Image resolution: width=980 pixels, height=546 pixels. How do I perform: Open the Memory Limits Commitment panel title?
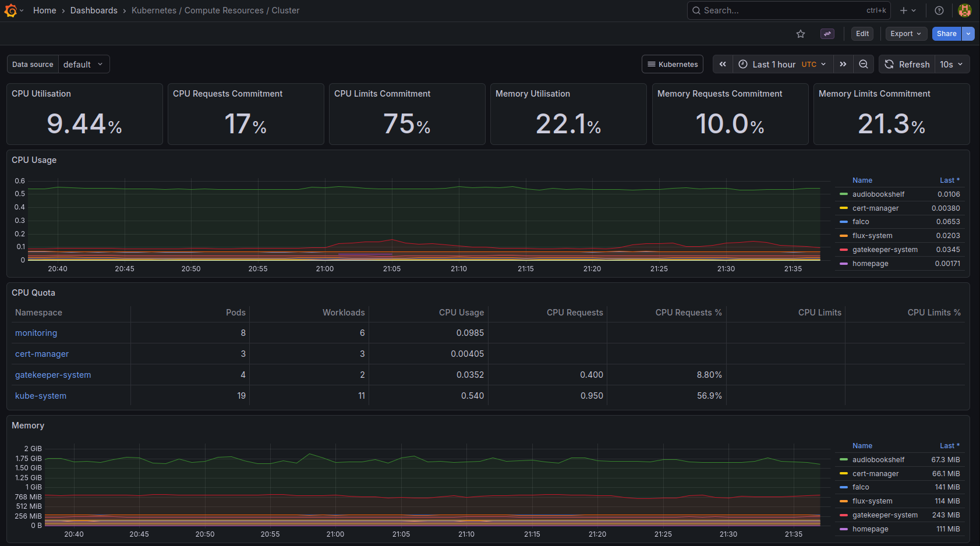click(x=875, y=94)
